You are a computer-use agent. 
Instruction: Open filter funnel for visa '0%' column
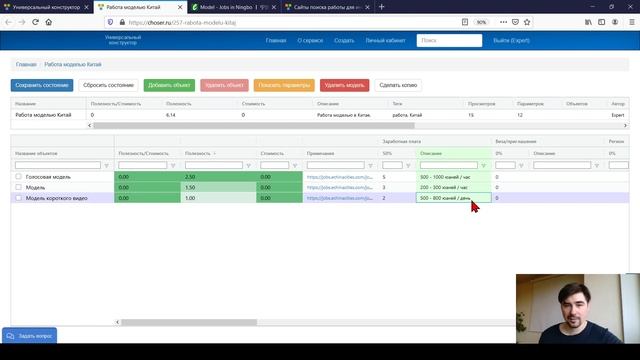tap(521, 165)
